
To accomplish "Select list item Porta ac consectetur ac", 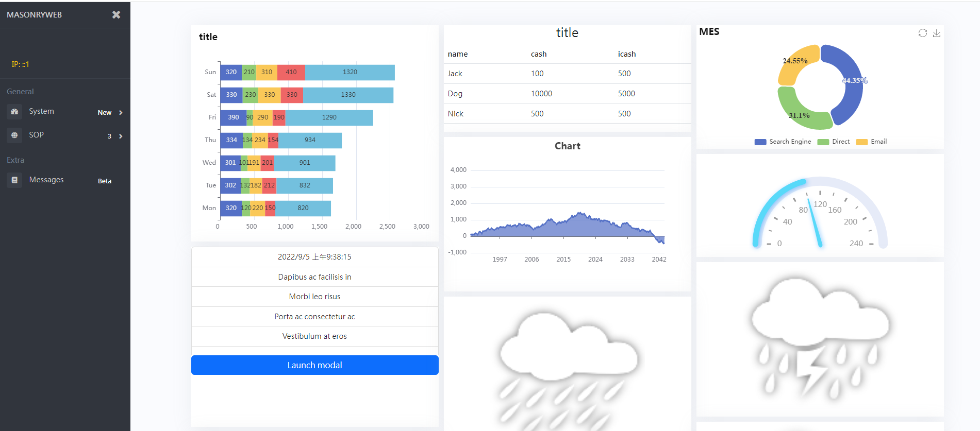I will point(314,317).
